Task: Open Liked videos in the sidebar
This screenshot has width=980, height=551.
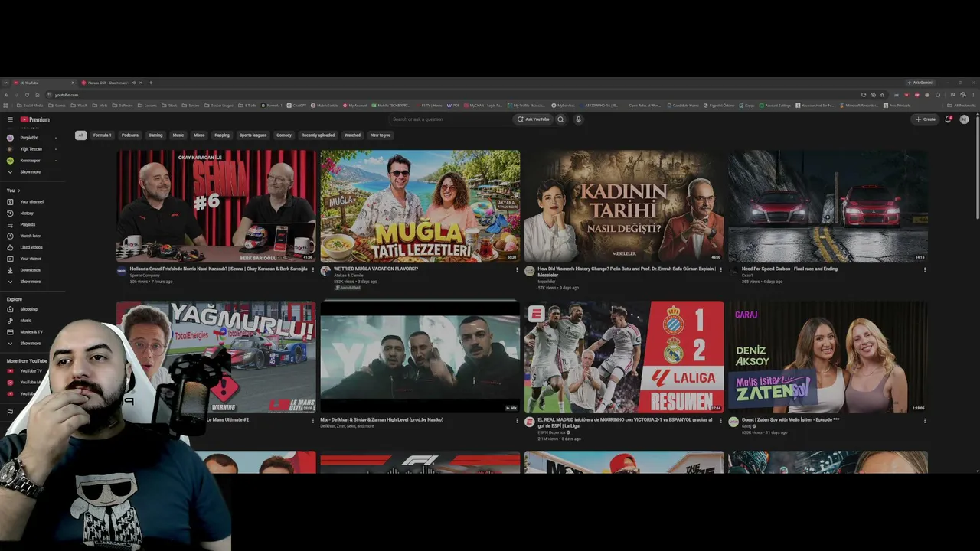Action: click(x=31, y=247)
